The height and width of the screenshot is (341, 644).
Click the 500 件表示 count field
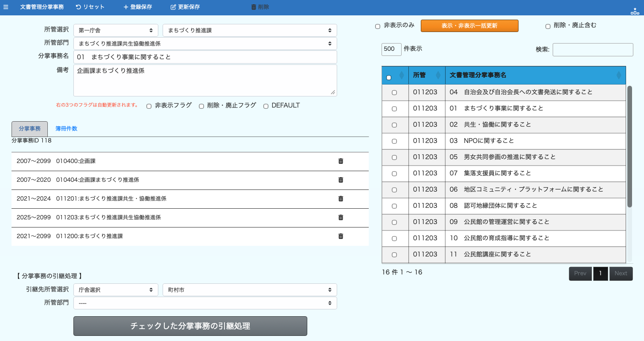point(391,49)
